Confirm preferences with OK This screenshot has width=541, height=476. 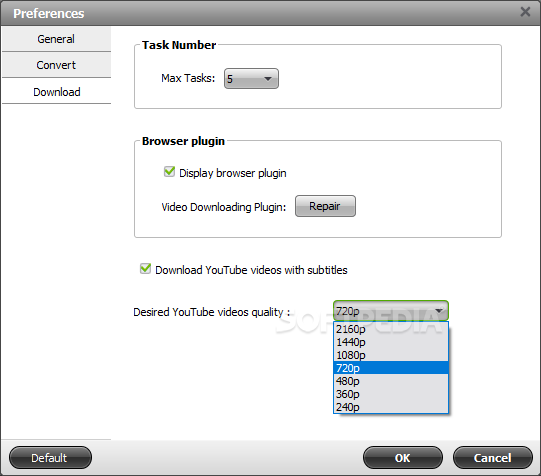click(x=403, y=458)
